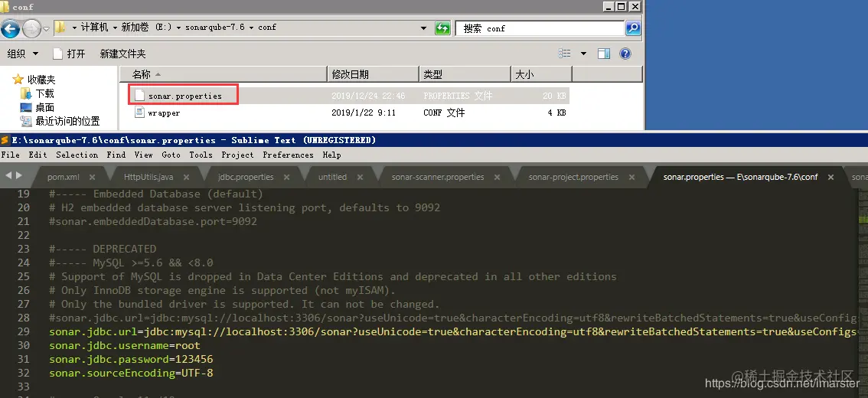The image size is (868, 398).
Task: Open the View menu in Sublime Text
Action: 143,155
